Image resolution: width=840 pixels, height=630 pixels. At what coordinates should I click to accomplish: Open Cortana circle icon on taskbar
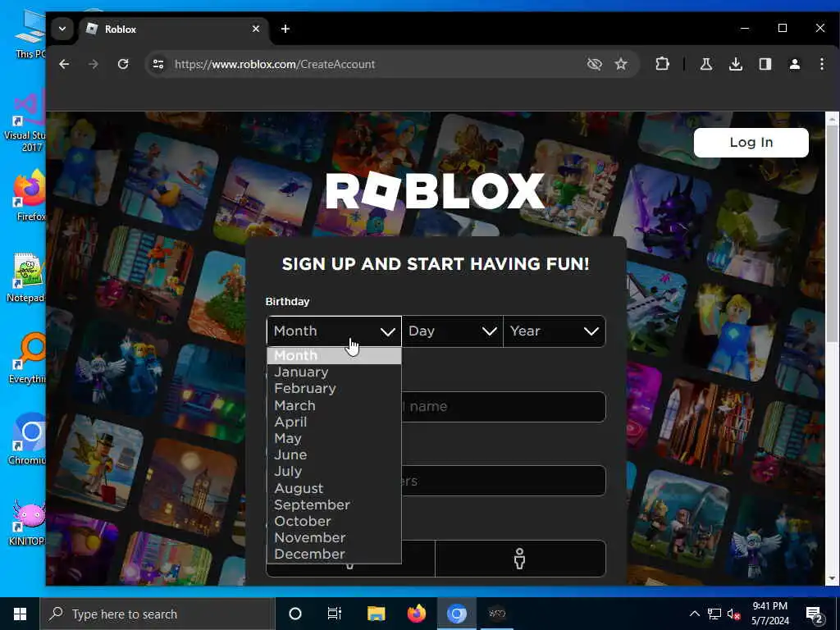(x=295, y=614)
